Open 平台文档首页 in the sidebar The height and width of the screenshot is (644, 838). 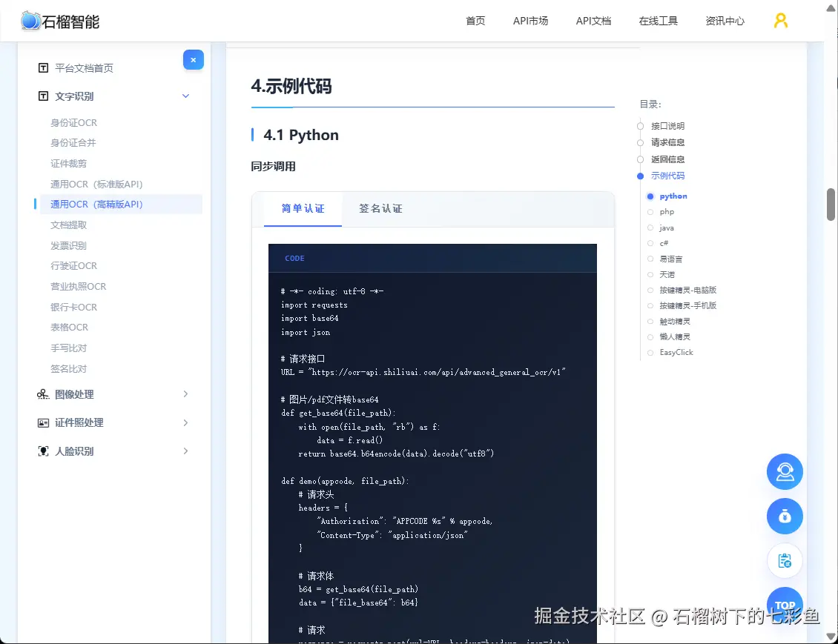coord(84,68)
